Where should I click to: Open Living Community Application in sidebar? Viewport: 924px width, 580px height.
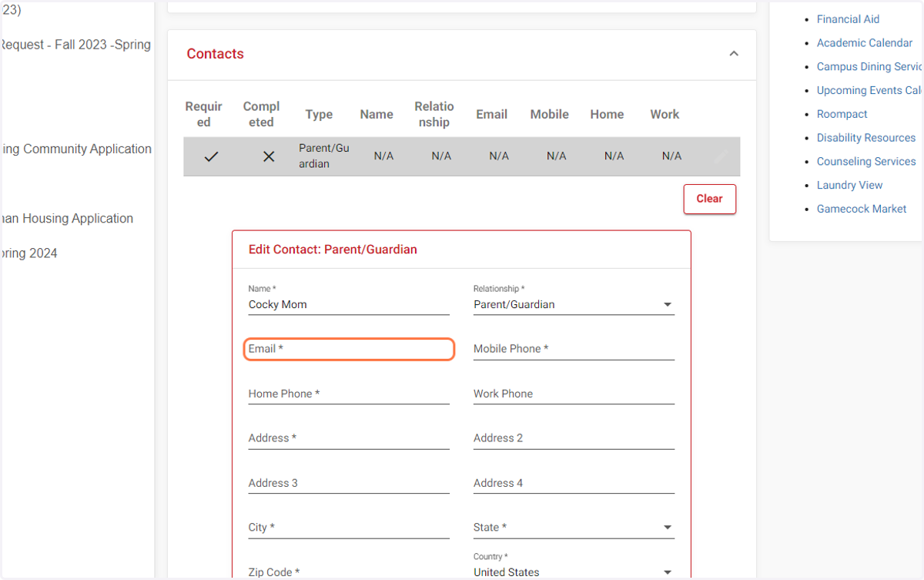[x=75, y=149]
